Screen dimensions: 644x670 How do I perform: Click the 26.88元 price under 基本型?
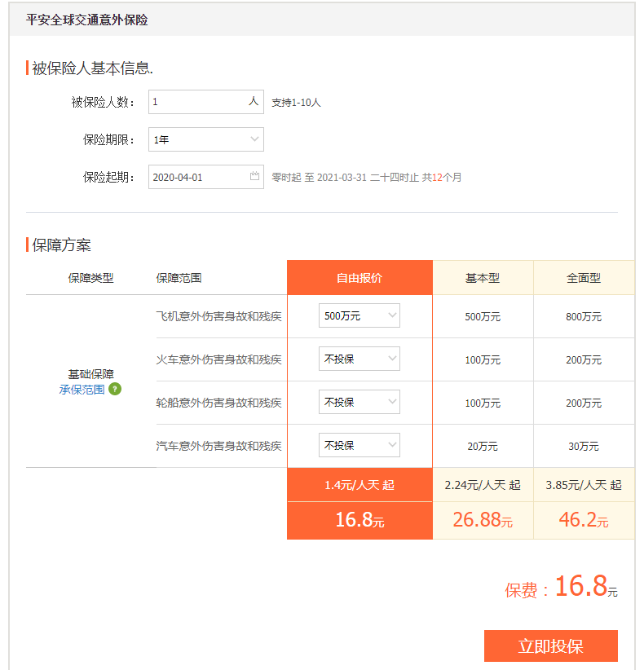coord(483,520)
